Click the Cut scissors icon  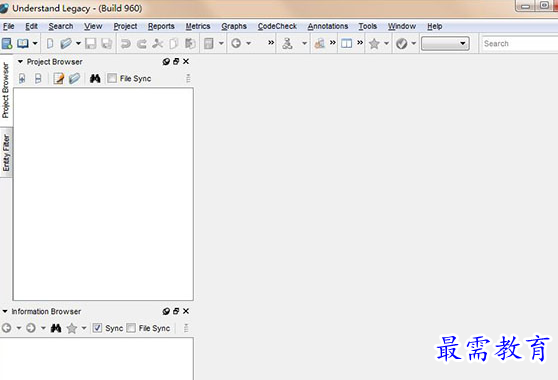pyautogui.click(x=158, y=43)
